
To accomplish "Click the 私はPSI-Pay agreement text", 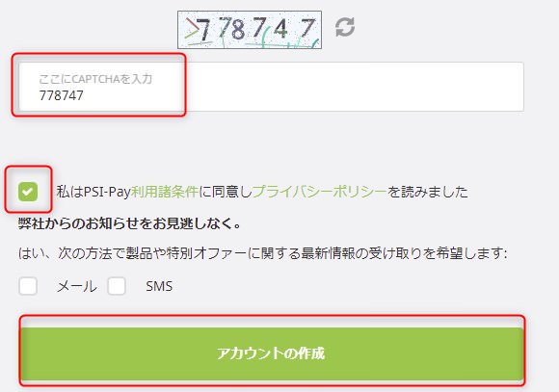I will coord(93,192).
